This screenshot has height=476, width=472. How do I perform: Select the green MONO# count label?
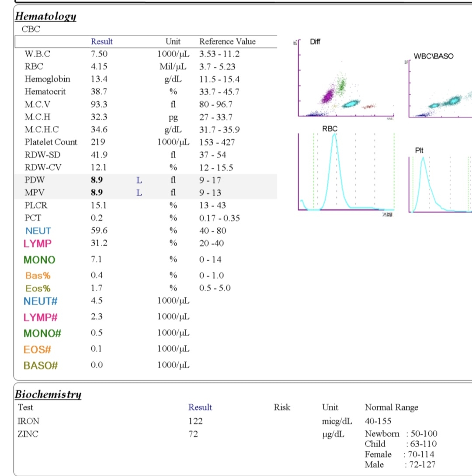[x=42, y=333]
